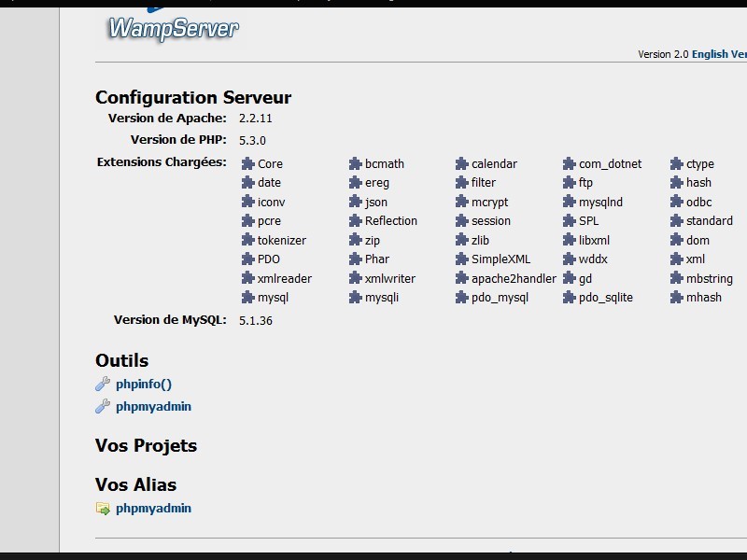Click the wrench icon beside phpinfo()
747x560 pixels.
coord(103,384)
